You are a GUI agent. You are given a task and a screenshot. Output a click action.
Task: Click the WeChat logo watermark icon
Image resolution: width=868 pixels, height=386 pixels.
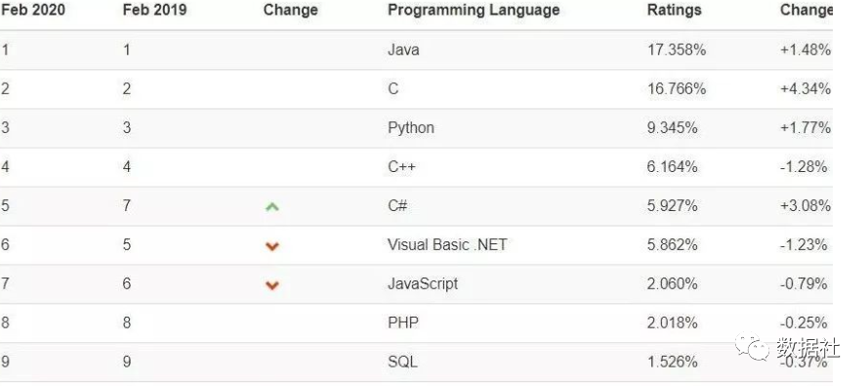752,347
